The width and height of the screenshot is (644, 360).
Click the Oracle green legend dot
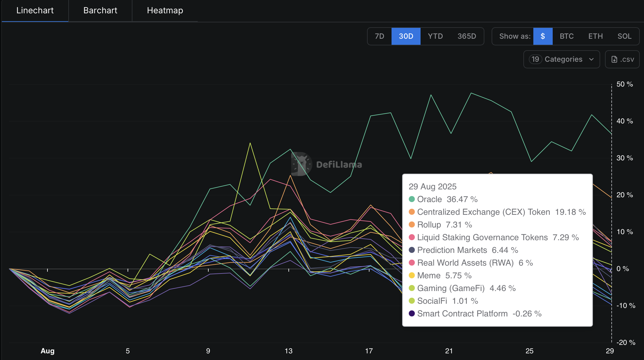411,199
